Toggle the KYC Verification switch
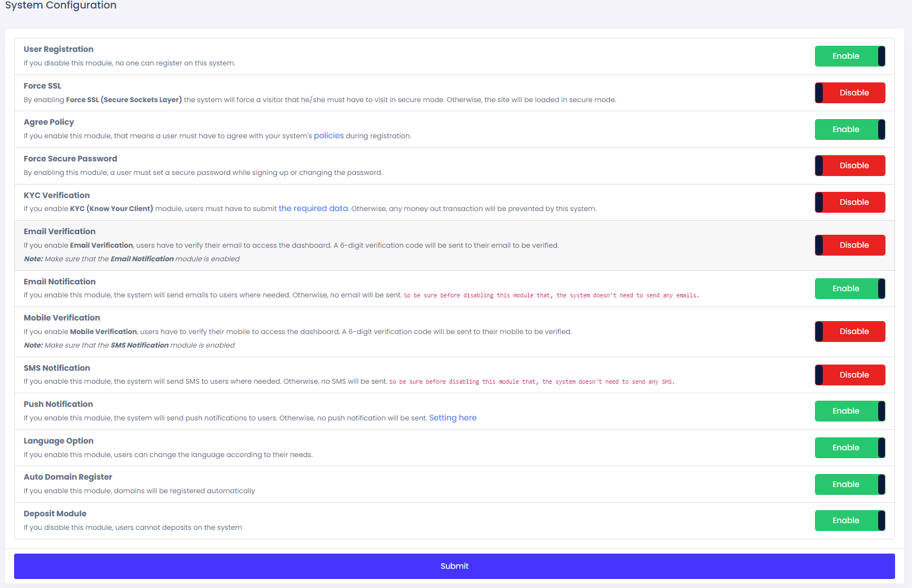 [849, 202]
